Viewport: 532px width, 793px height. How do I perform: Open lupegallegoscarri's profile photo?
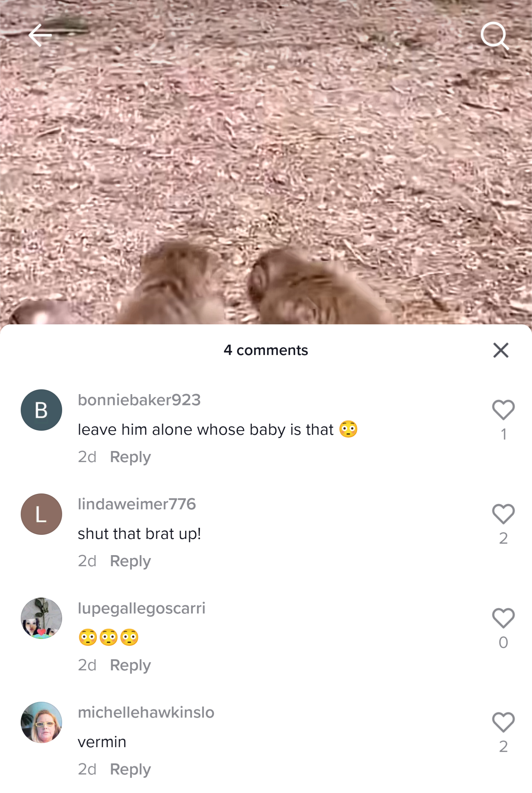tap(41, 618)
